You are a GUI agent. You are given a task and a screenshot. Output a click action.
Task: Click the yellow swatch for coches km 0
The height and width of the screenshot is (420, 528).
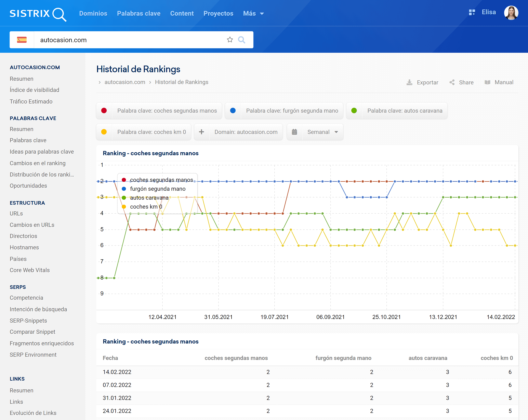click(x=104, y=132)
